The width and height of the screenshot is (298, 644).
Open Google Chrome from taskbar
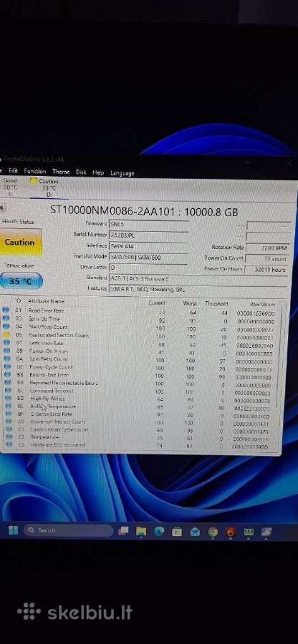(x=213, y=532)
